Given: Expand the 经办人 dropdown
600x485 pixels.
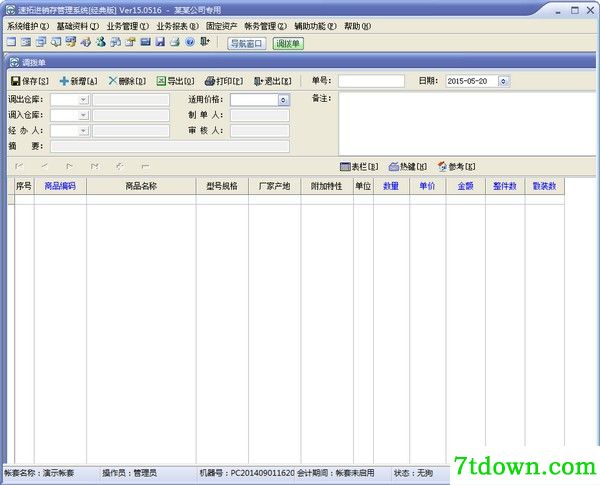Looking at the screenshot, I should click(x=83, y=131).
